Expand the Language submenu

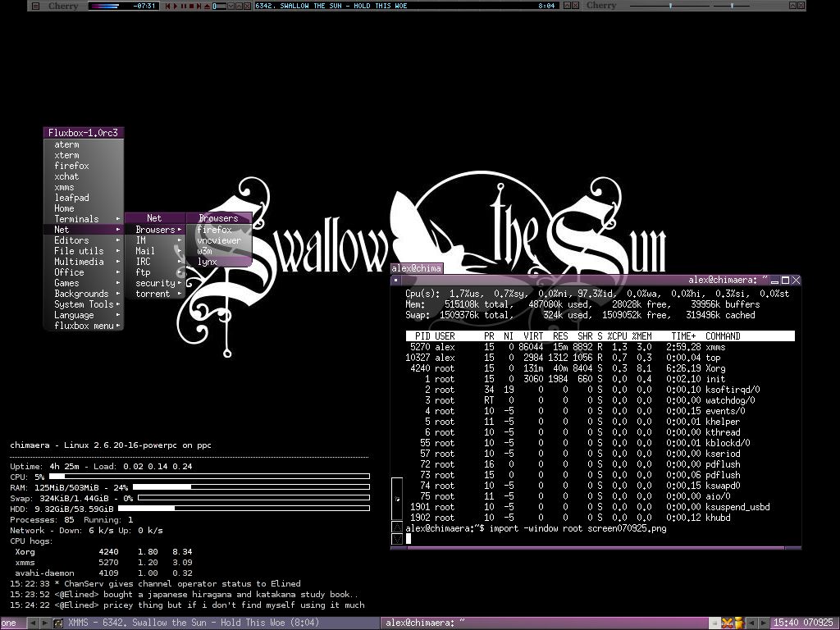tap(84, 315)
